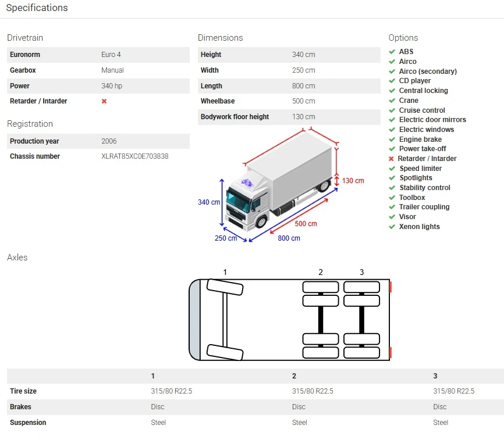The image size is (504, 436).
Task: Click axle 1 tire size 315/80 R22.5
Action: [171, 391]
